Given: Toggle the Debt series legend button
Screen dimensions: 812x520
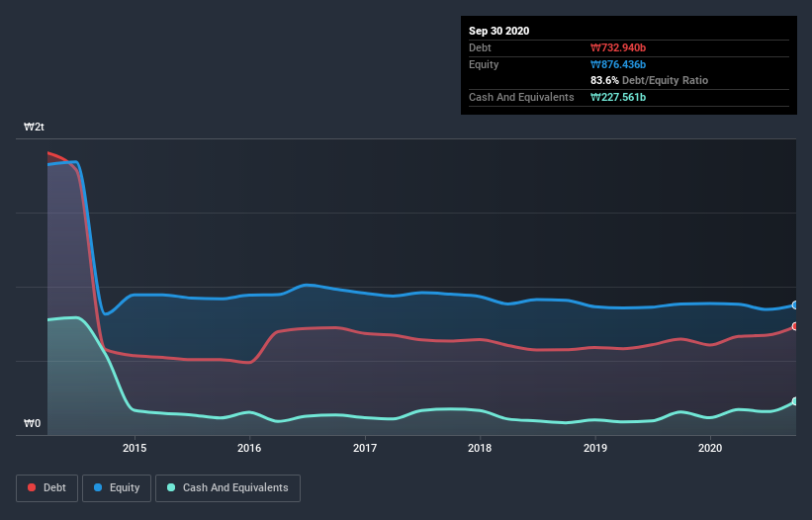Looking at the screenshot, I should tap(47, 488).
